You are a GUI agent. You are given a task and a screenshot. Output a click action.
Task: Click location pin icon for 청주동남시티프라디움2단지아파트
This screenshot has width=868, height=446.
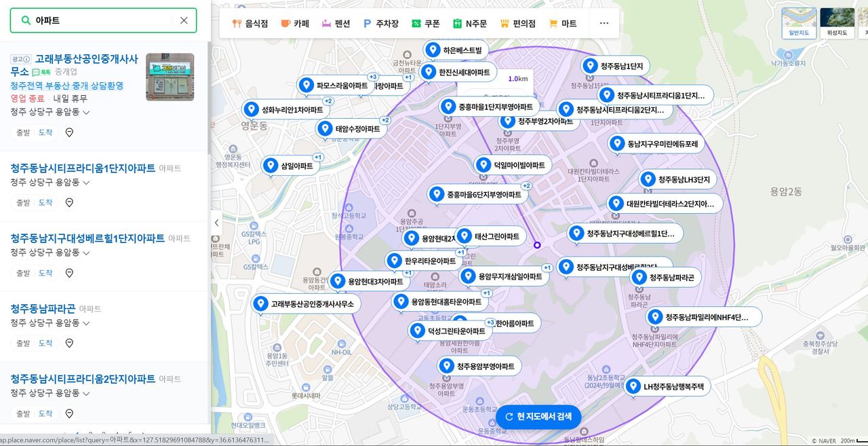tap(69, 413)
